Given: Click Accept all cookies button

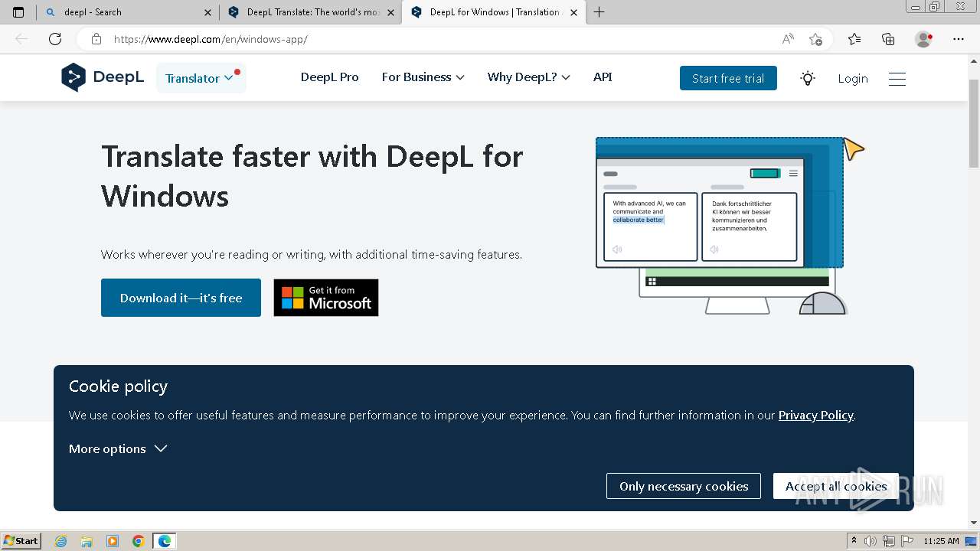Looking at the screenshot, I should click(836, 486).
